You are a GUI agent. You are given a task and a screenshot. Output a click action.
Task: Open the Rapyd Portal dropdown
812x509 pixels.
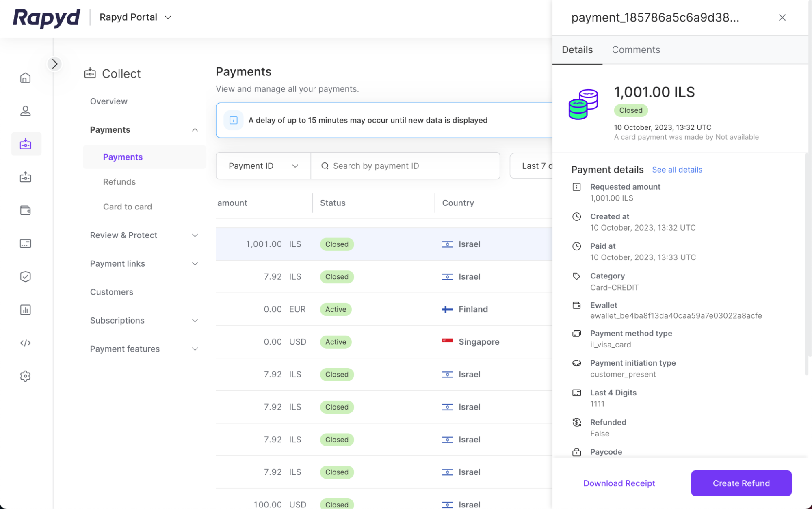point(136,17)
